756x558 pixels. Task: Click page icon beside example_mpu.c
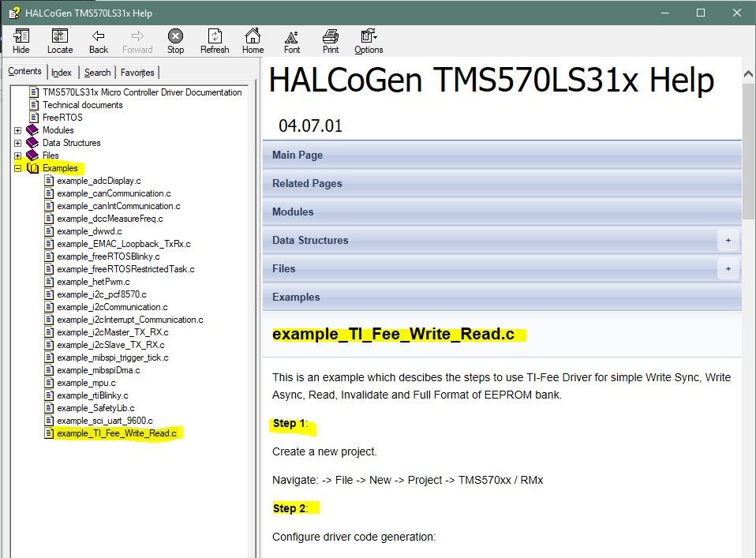(x=49, y=383)
